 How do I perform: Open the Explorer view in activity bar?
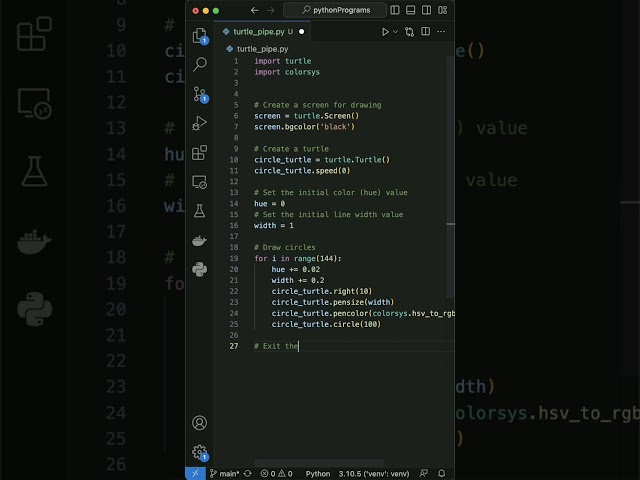200,36
